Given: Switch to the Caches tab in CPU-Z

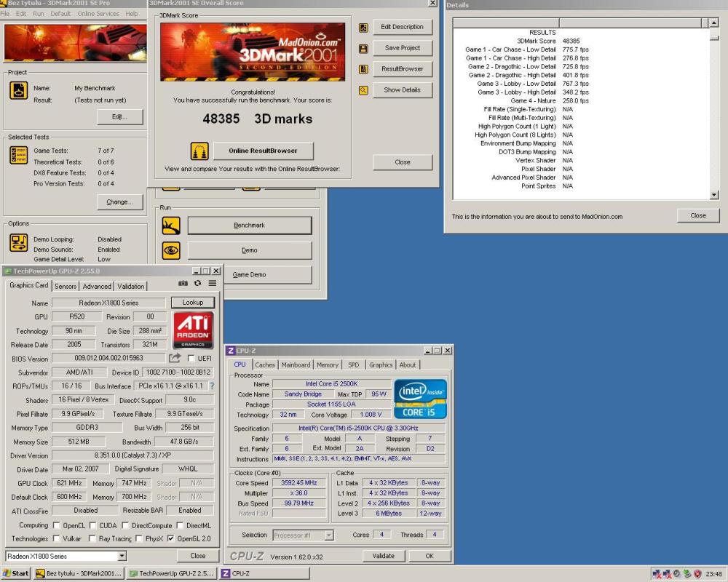Looking at the screenshot, I should (265, 364).
